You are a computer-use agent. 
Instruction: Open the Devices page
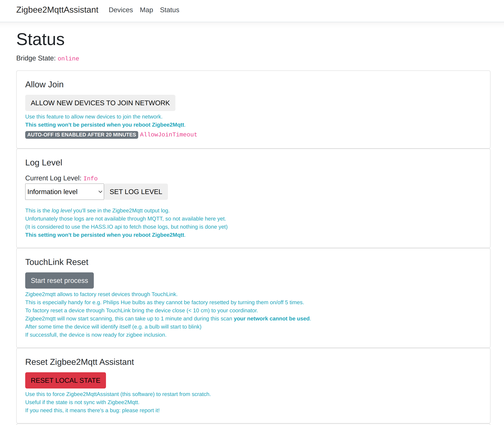pyautogui.click(x=120, y=10)
